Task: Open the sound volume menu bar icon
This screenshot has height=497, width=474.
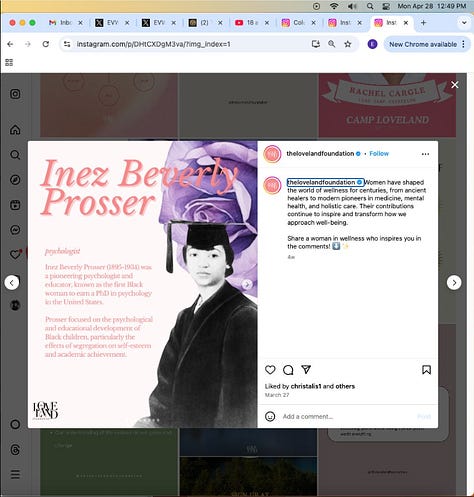Action: 352,6
